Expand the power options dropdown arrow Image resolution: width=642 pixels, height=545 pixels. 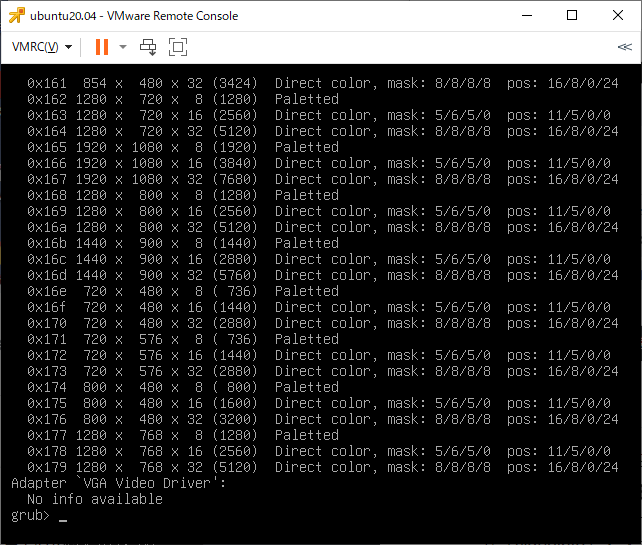click(x=123, y=47)
